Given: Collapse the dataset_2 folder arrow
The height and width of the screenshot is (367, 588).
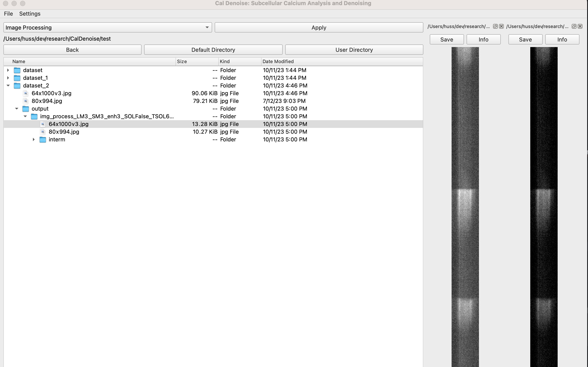Looking at the screenshot, I should coord(8,85).
